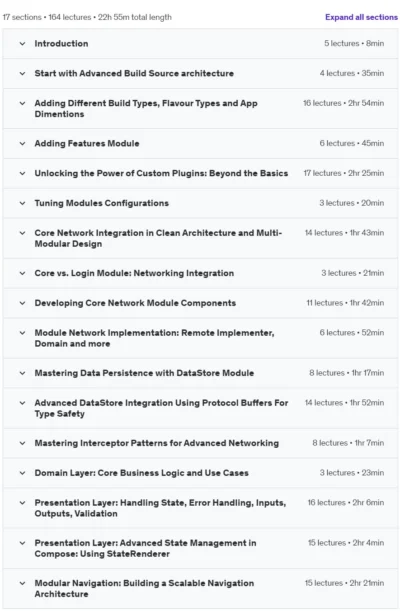Expand Presentation Layer: Handling State chevron
400x611 pixels.
tap(23, 503)
